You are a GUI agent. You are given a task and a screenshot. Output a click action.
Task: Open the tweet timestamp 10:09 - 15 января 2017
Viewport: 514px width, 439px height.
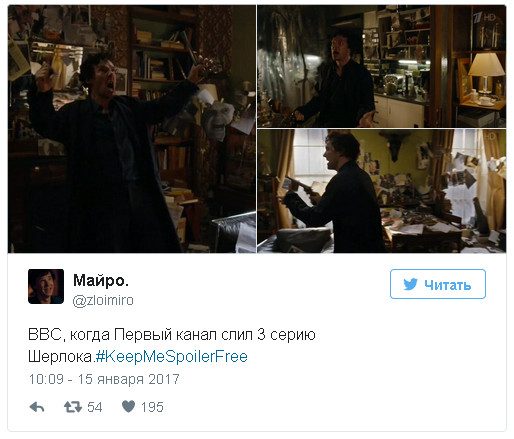(x=104, y=379)
